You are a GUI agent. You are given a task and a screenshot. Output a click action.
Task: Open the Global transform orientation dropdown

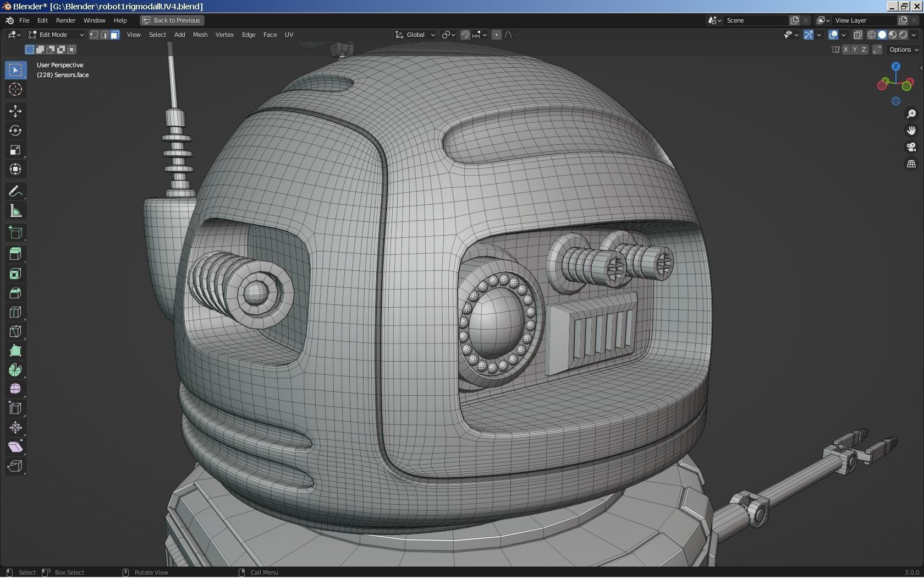pyautogui.click(x=415, y=35)
